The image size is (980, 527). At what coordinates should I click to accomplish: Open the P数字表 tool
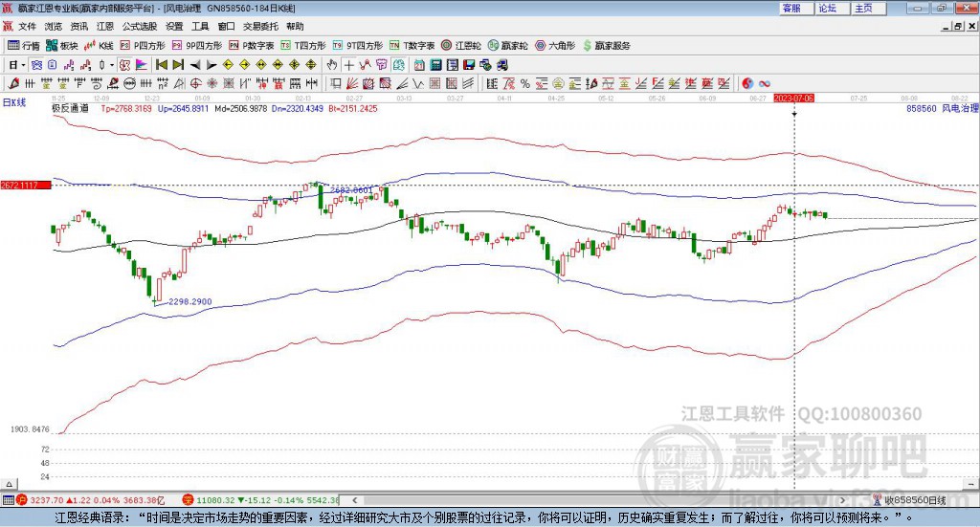(x=252, y=46)
